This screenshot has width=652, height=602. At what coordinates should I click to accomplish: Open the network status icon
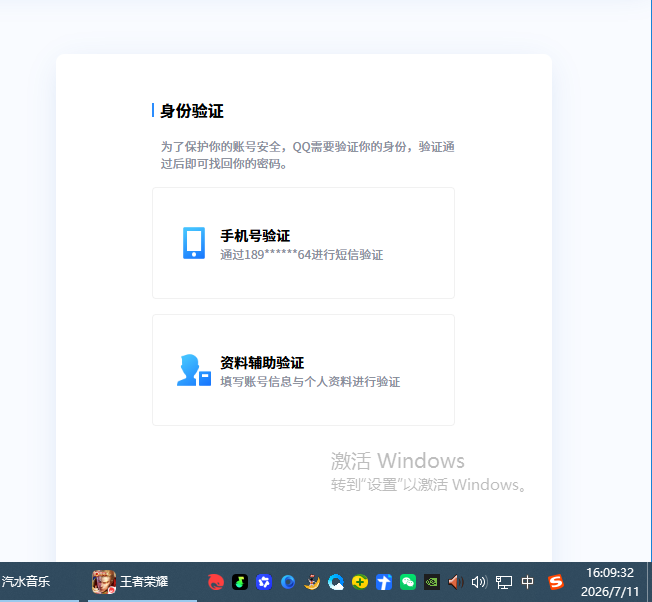coord(504,582)
